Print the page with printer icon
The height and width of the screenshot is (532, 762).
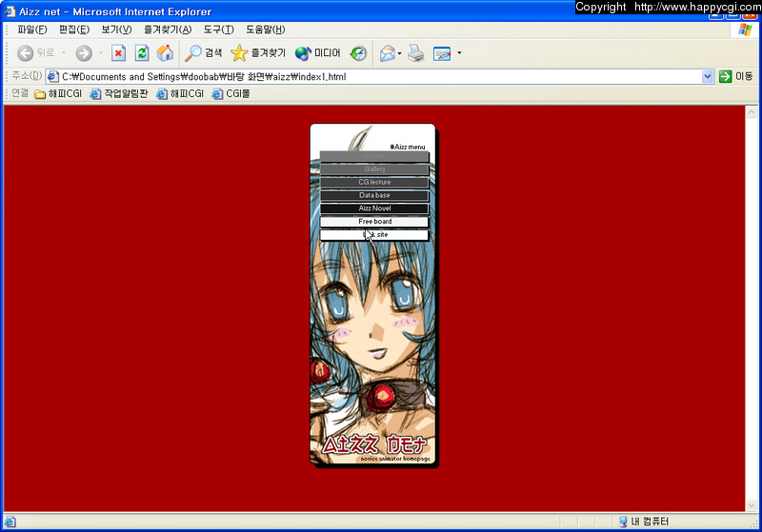coord(416,53)
